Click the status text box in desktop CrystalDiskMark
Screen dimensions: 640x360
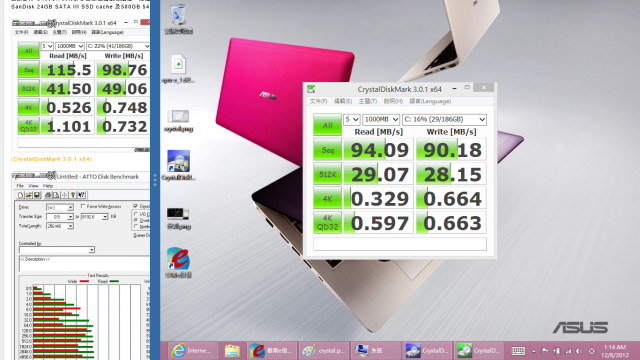click(400, 244)
